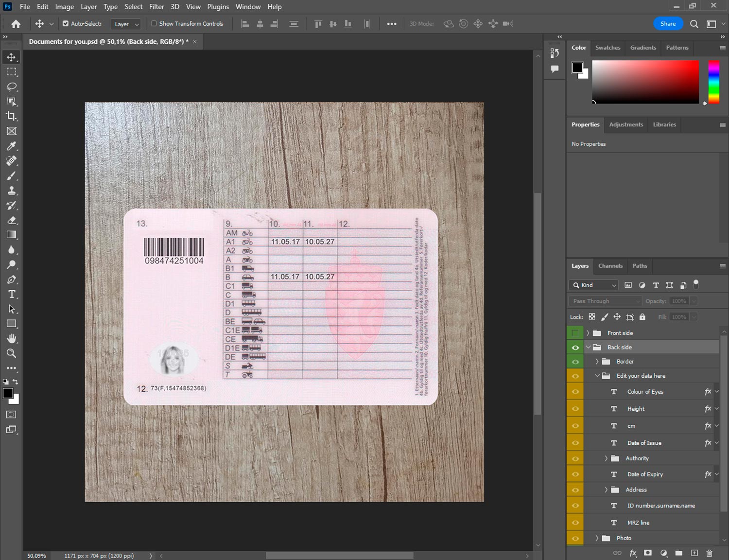Open the Filter menu

(x=156, y=7)
